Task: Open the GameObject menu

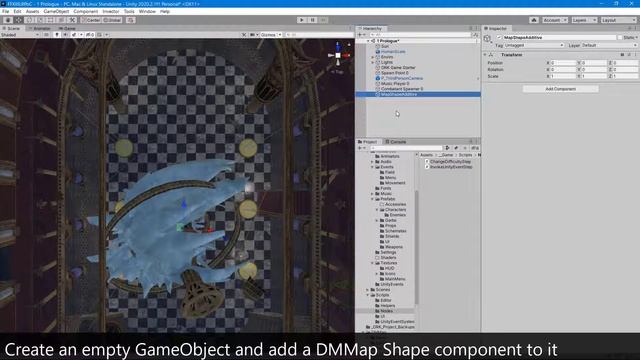Action: click(x=56, y=11)
